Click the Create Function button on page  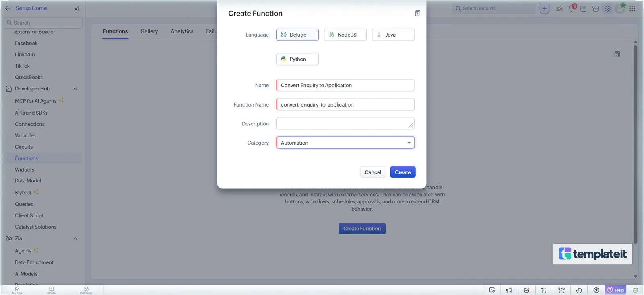point(362,229)
